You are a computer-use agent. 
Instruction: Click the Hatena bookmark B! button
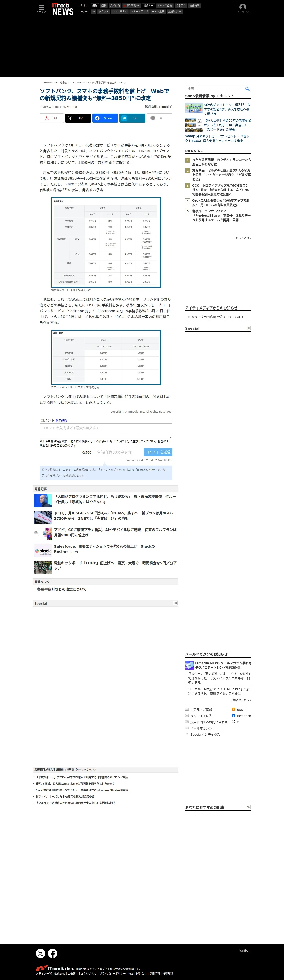click(x=132, y=118)
